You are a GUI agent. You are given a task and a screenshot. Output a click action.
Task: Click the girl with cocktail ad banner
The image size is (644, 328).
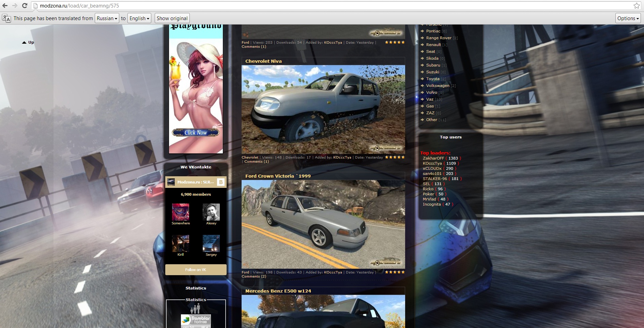pyautogui.click(x=196, y=89)
